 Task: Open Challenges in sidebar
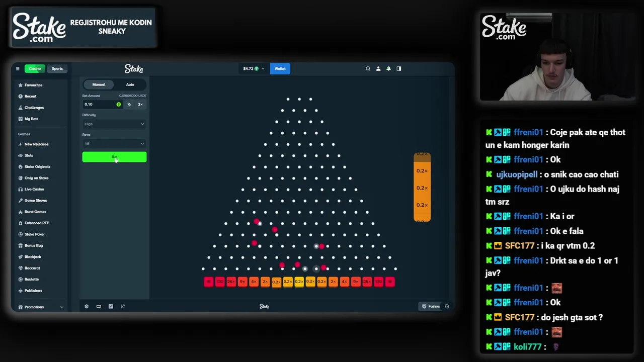click(x=34, y=108)
